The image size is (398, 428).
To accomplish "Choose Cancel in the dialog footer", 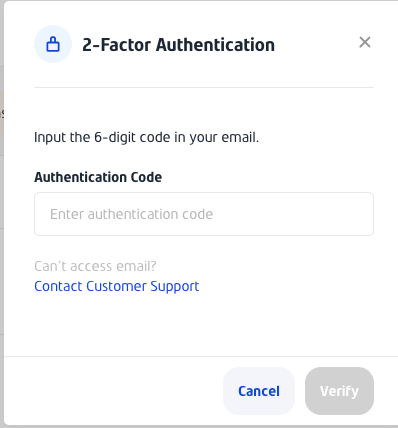I will click(259, 391).
